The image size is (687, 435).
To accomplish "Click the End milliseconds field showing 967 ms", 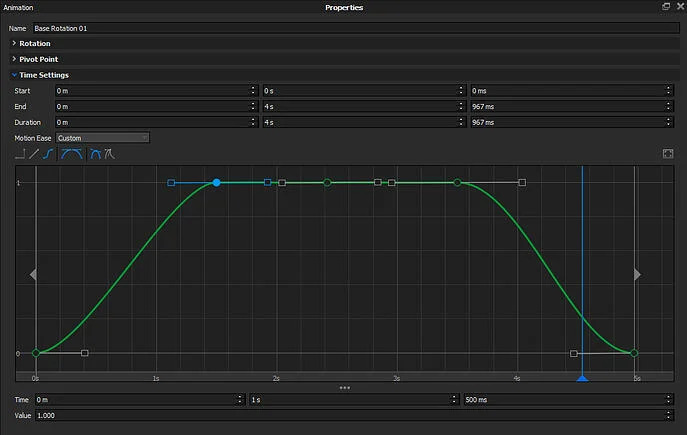I will (x=564, y=107).
